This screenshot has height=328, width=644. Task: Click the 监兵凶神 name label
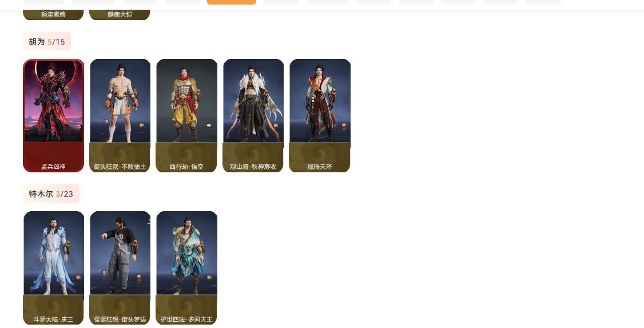[53, 167]
